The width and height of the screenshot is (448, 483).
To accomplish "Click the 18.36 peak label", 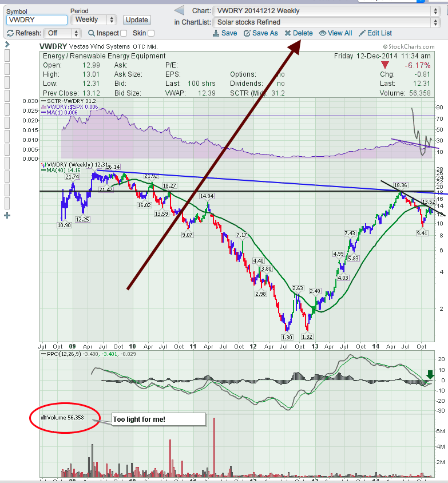I will tap(401, 185).
